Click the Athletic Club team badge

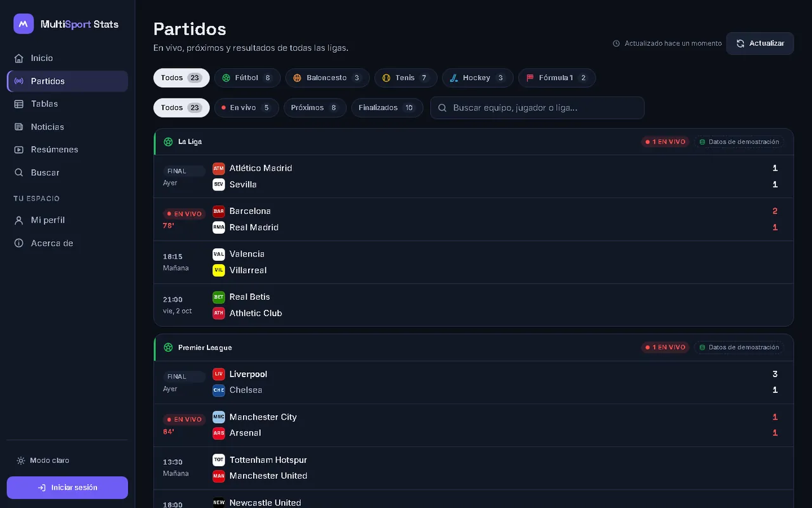point(219,313)
